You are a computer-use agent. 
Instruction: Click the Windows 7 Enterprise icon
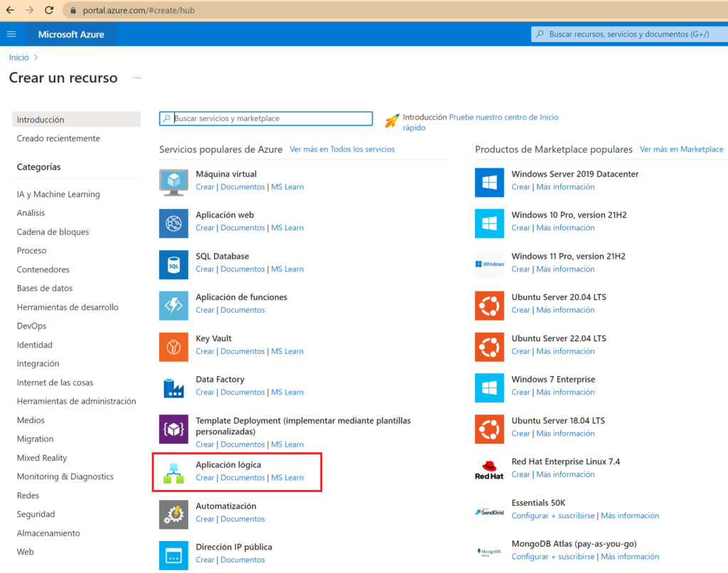(489, 387)
